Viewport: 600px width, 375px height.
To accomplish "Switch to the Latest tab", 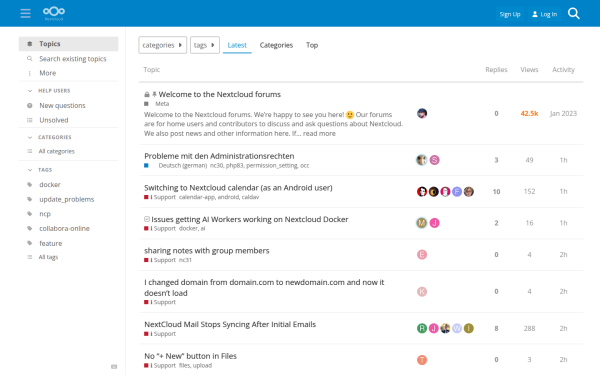I will point(237,45).
